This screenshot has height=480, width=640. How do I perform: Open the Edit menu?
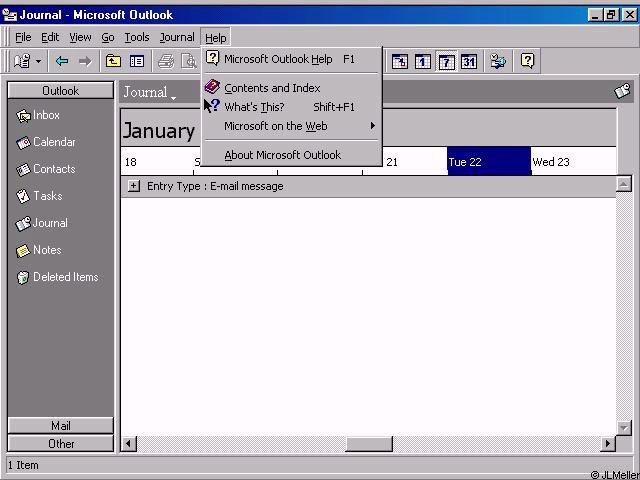click(50, 38)
